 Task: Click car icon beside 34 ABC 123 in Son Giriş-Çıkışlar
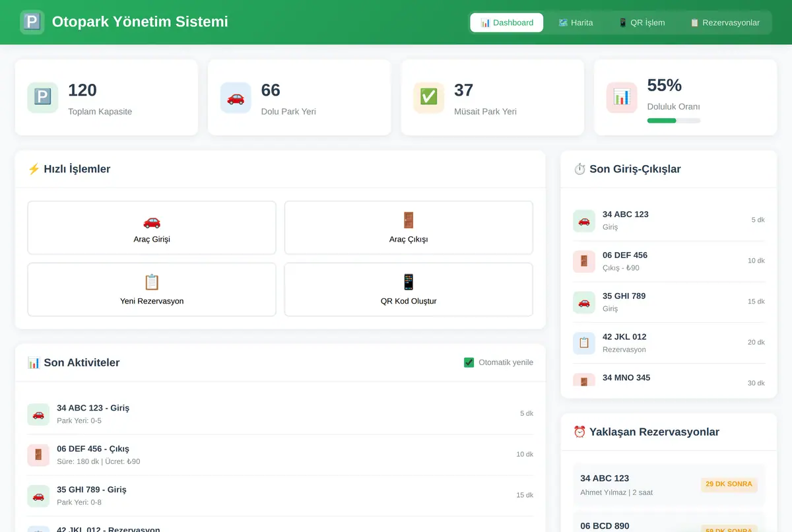pyautogui.click(x=584, y=220)
